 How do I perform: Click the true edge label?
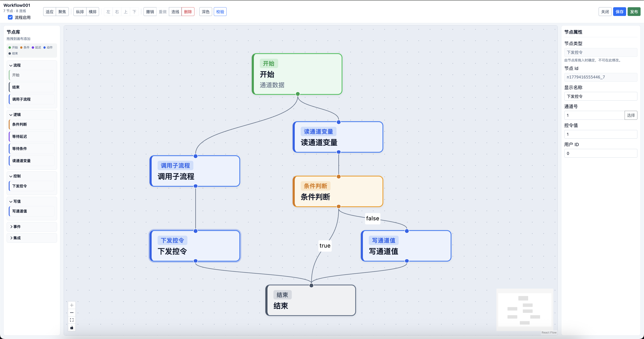(x=325, y=246)
